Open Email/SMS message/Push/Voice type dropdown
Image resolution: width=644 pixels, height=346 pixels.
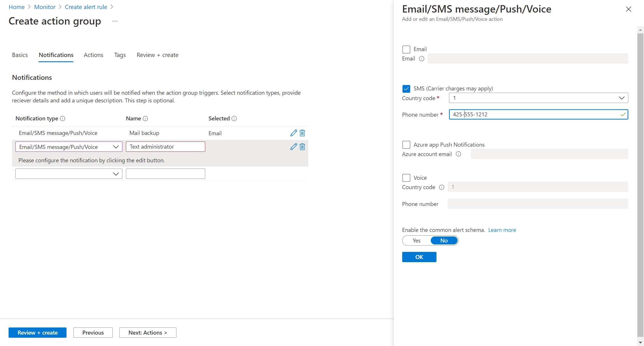pyautogui.click(x=69, y=147)
